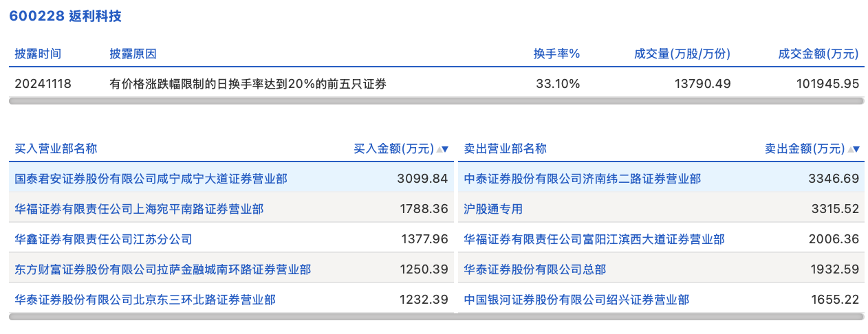This screenshot has width=868, height=334.
Task: Open 中国银河证券绍兴证券营业部 link
Action: click(x=576, y=300)
